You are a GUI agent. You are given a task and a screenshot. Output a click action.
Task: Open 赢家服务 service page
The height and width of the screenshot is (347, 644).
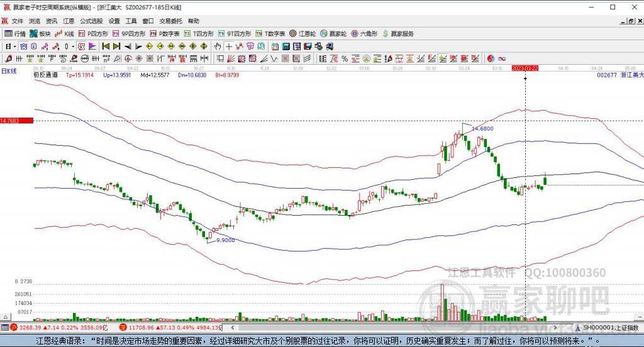pyautogui.click(x=398, y=34)
